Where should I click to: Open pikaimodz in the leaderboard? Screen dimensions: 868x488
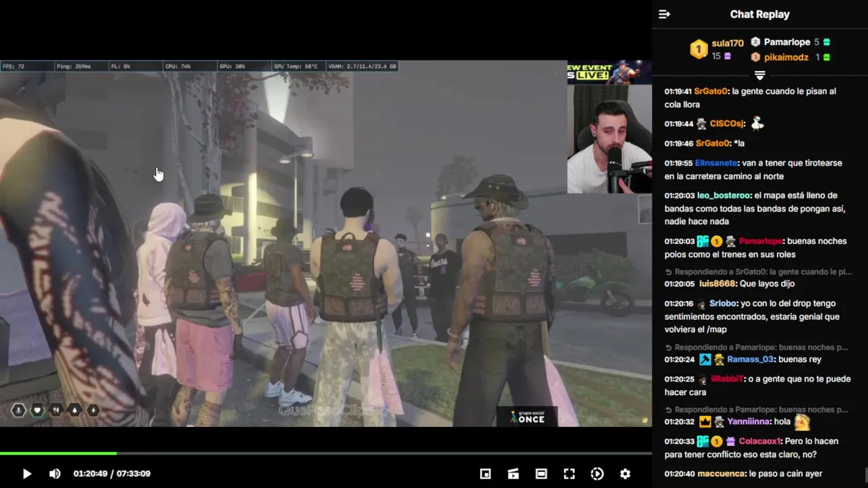point(786,58)
